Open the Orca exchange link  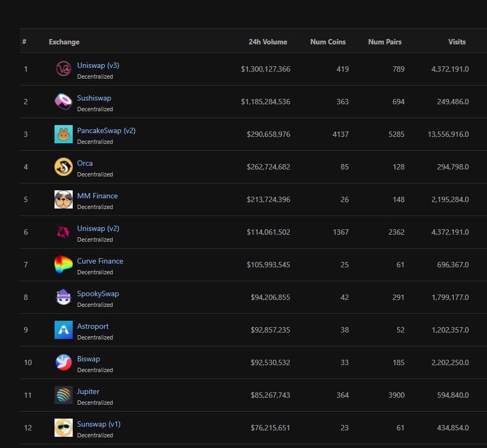(85, 163)
